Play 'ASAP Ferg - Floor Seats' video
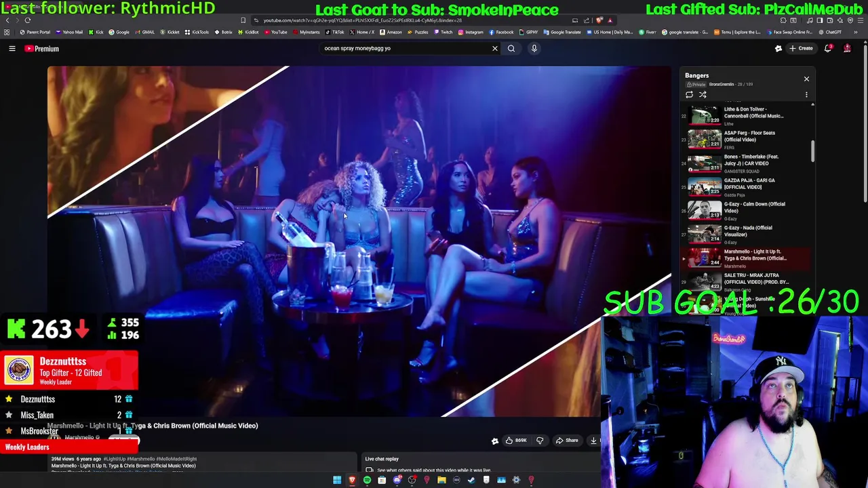The width and height of the screenshot is (868, 488). (x=746, y=139)
